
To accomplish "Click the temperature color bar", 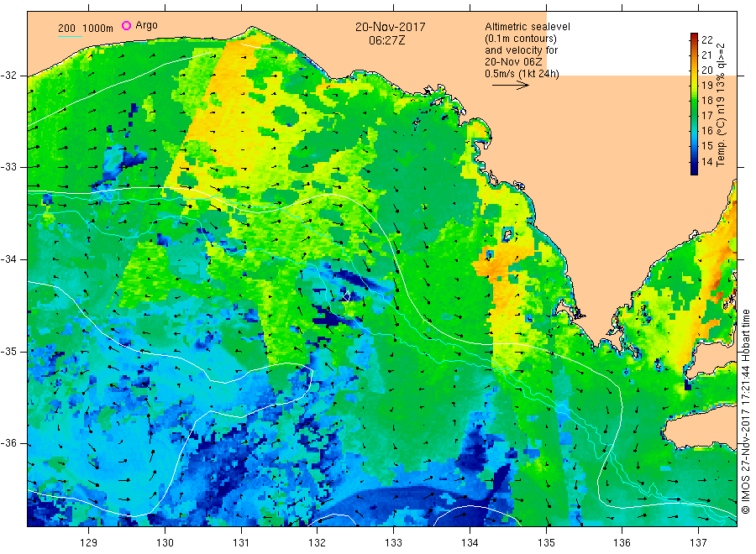I will coord(694,103).
